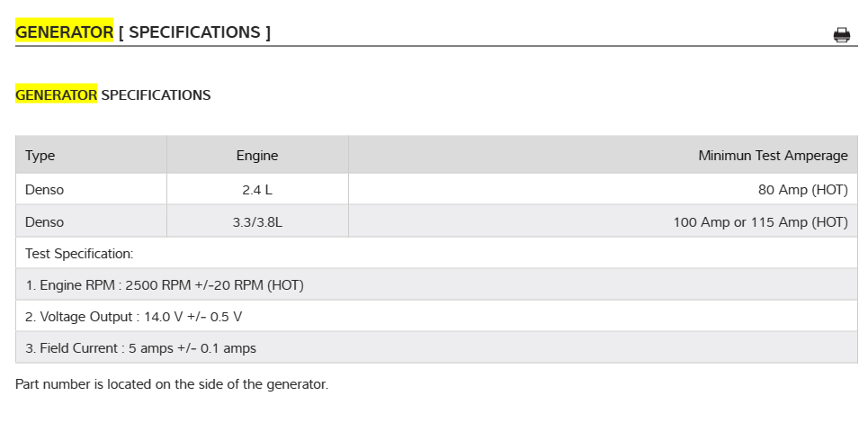Screen dimensions: 868x423
Task: Click the 80 Amp (HOT) cell
Action: (802, 190)
